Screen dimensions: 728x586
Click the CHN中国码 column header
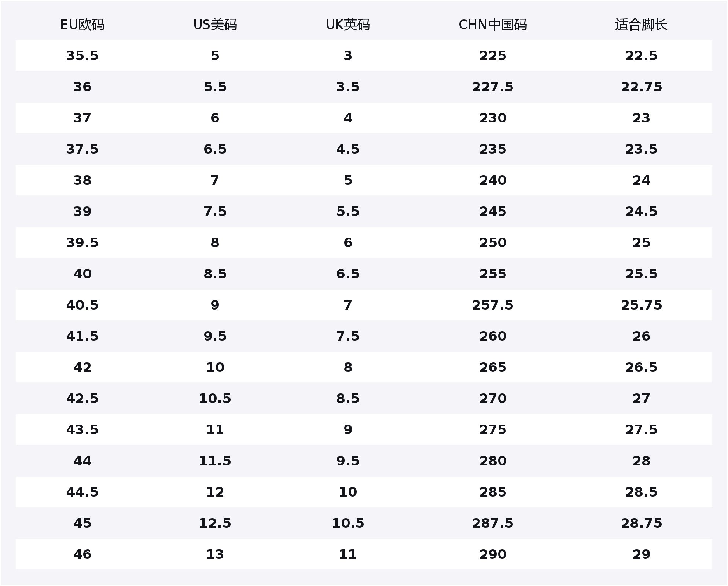point(493,25)
